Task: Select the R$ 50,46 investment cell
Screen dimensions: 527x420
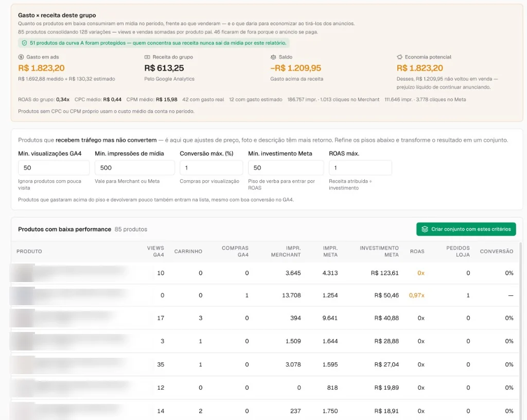Action: pos(387,295)
